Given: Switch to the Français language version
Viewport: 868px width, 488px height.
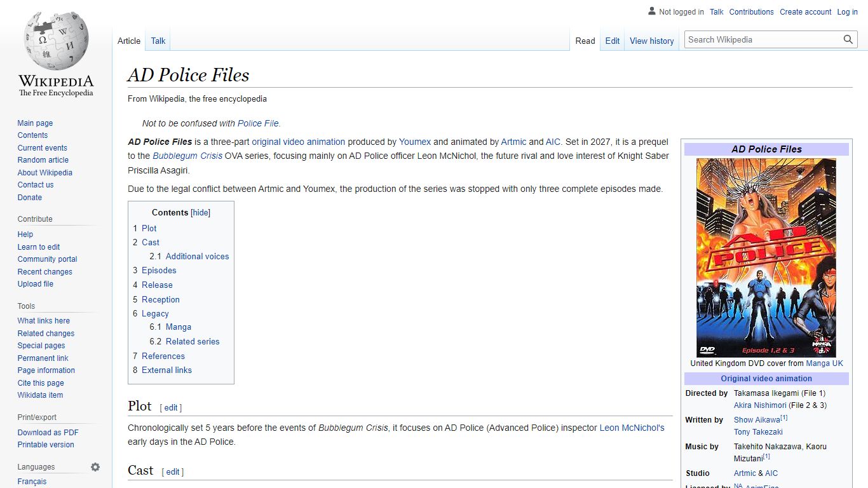Looking at the screenshot, I should point(32,482).
